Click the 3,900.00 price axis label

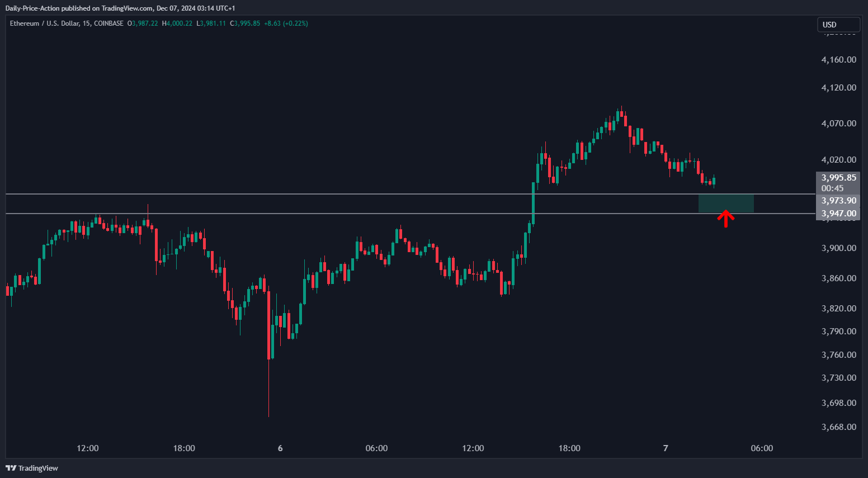(x=838, y=248)
